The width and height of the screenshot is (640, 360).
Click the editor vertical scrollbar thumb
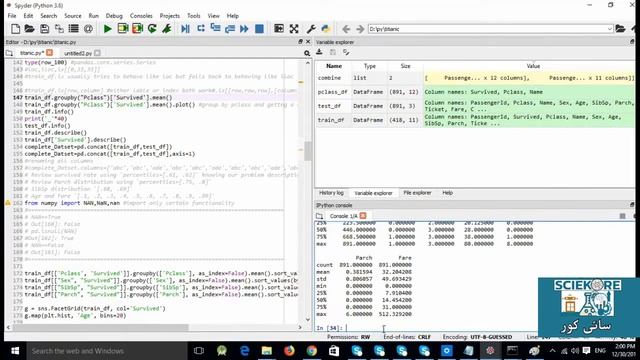coord(308,150)
